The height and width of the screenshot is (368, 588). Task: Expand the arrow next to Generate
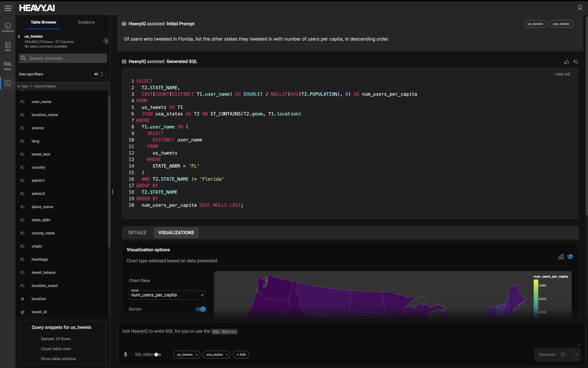pos(576,354)
